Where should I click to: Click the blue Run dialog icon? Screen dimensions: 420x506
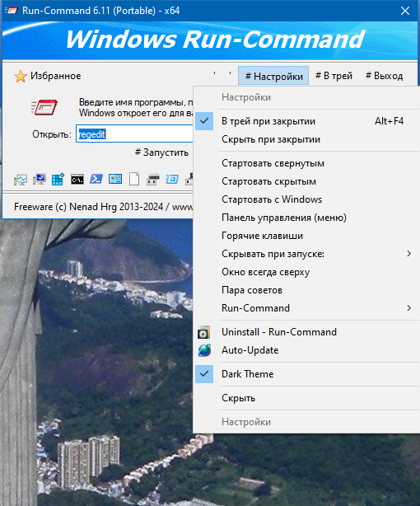(172, 179)
